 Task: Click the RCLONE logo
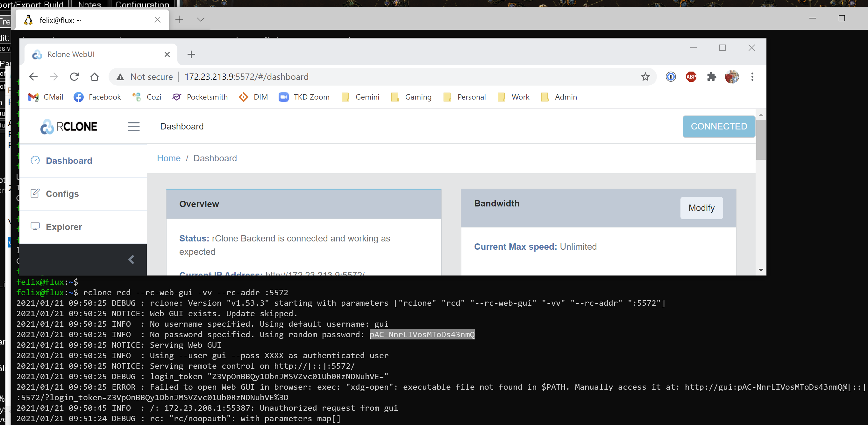point(69,127)
